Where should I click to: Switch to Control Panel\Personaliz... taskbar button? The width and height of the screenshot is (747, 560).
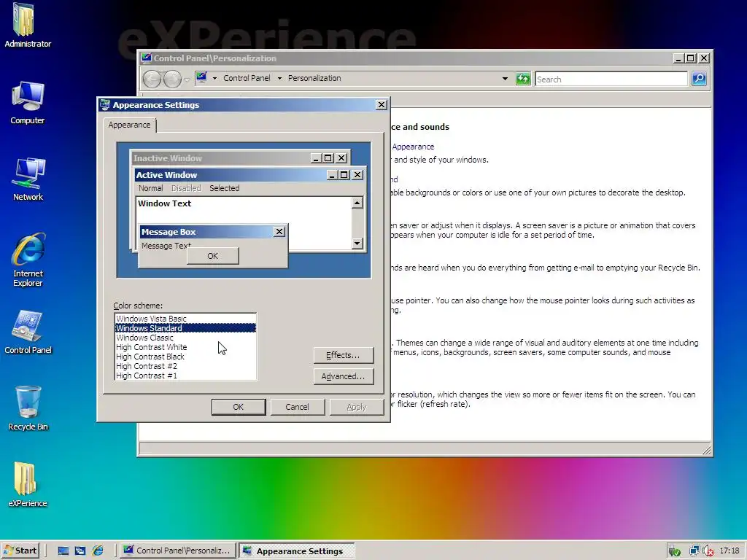click(177, 551)
